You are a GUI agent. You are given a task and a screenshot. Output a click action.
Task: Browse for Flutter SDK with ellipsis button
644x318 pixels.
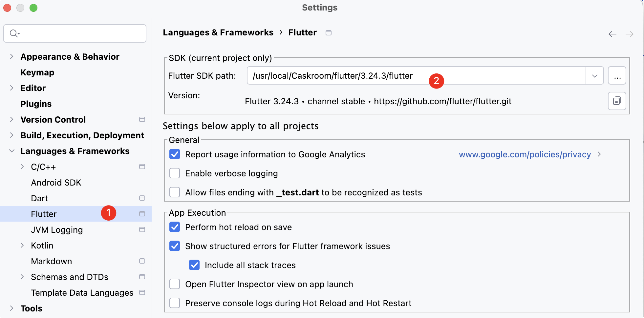pos(617,76)
